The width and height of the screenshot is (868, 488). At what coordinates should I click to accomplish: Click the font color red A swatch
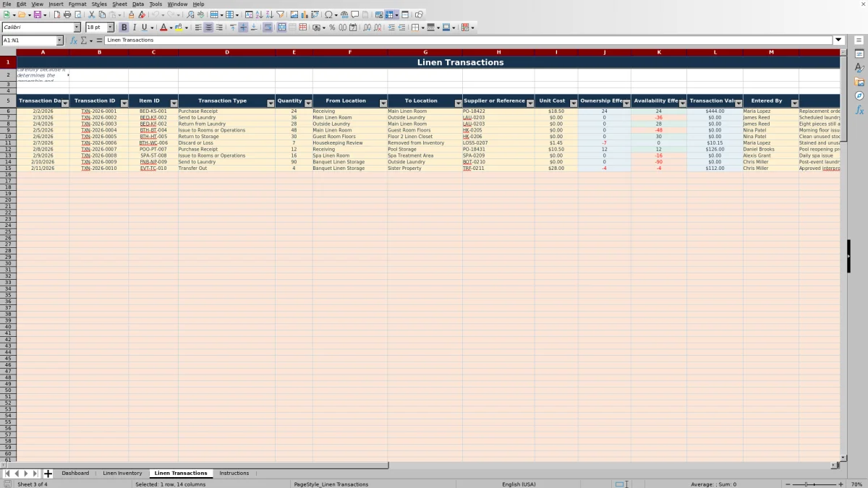[x=163, y=27]
